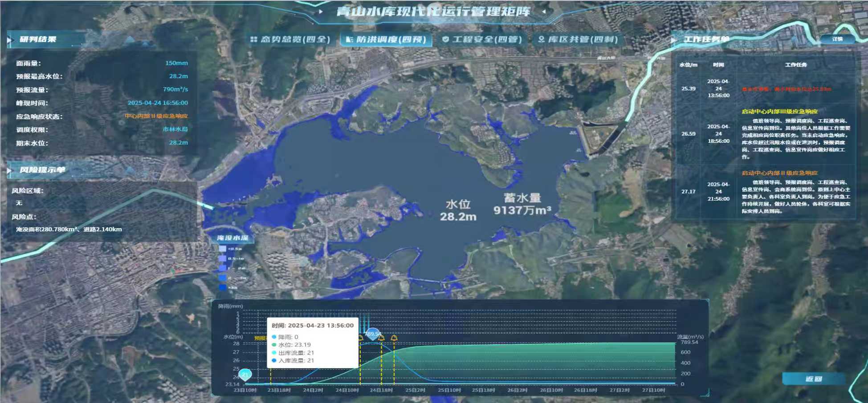
Task: Click the 0.5~1m depth legend swatch
Action: (x=222, y=258)
